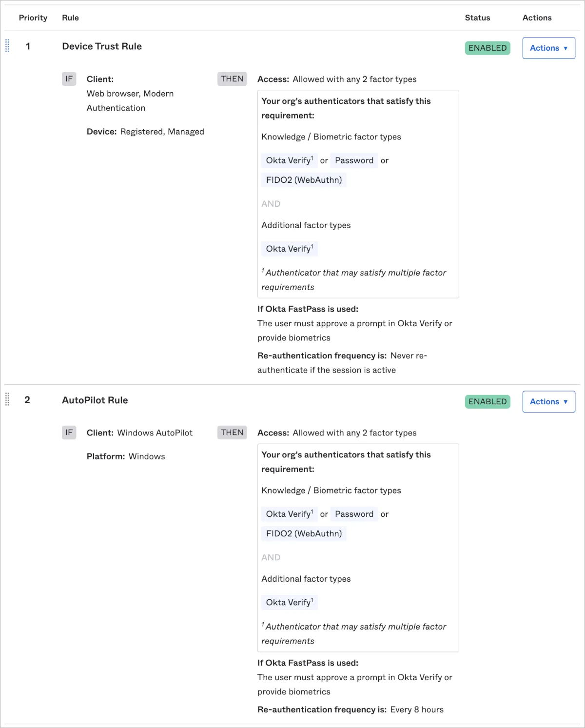Image resolution: width=585 pixels, height=728 pixels.
Task: Click the Status column header
Action: 477,18
